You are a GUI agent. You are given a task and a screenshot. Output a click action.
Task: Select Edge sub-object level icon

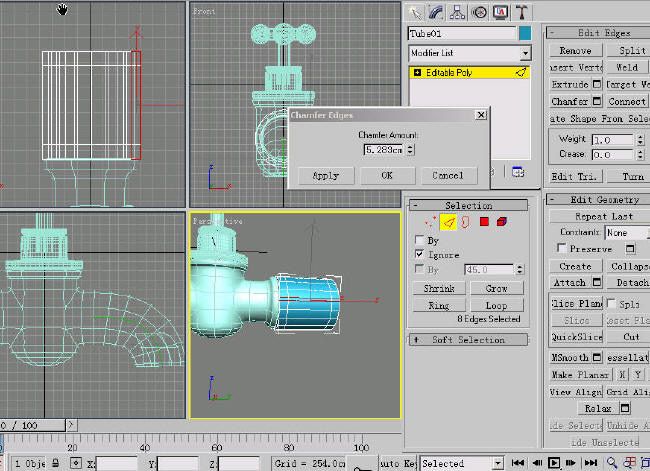(448, 222)
